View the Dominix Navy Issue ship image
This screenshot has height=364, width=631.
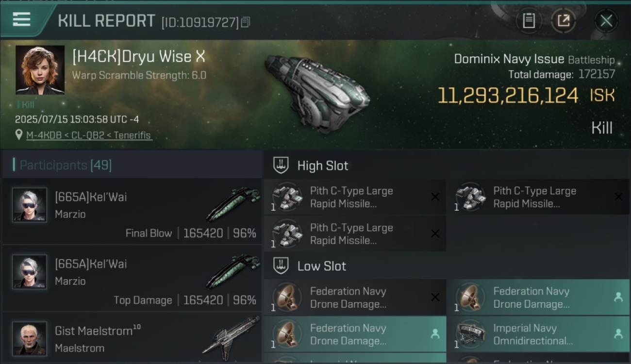pyautogui.click(x=317, y=92)
